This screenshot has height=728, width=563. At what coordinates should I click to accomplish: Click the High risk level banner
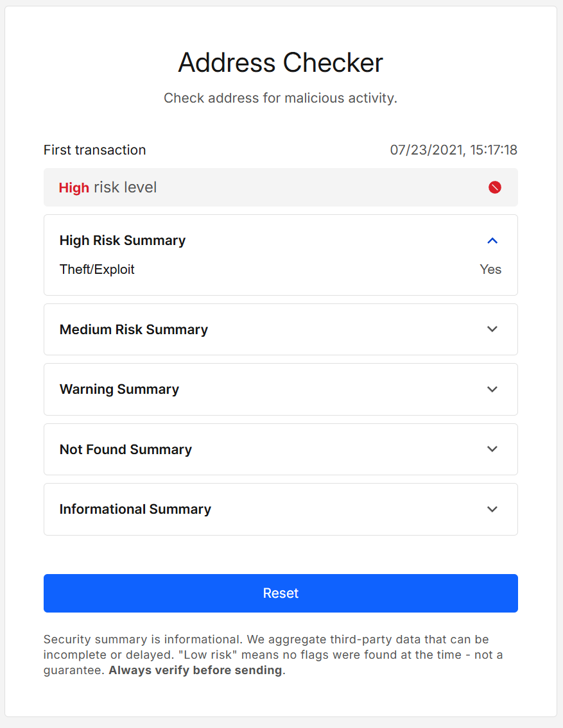[x=281, y=187]
